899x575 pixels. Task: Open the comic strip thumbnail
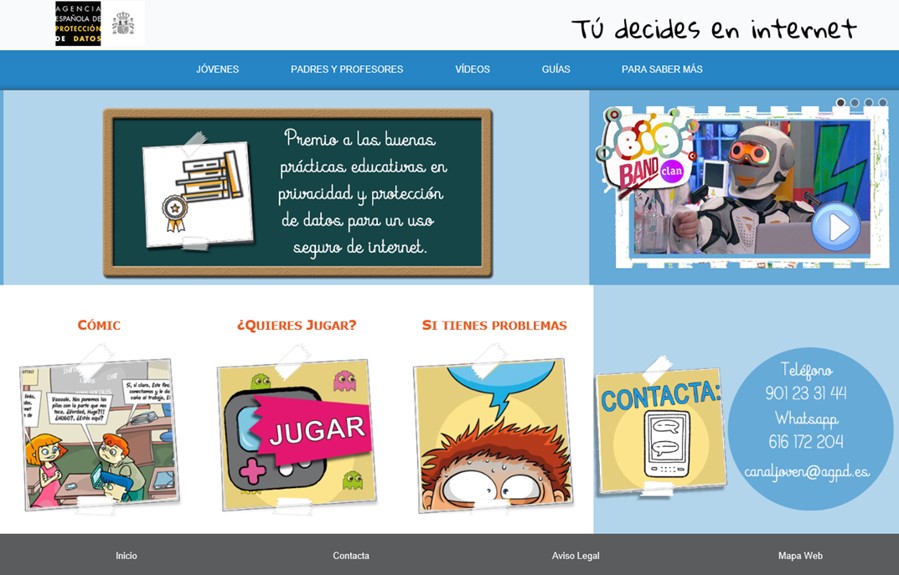99,434
